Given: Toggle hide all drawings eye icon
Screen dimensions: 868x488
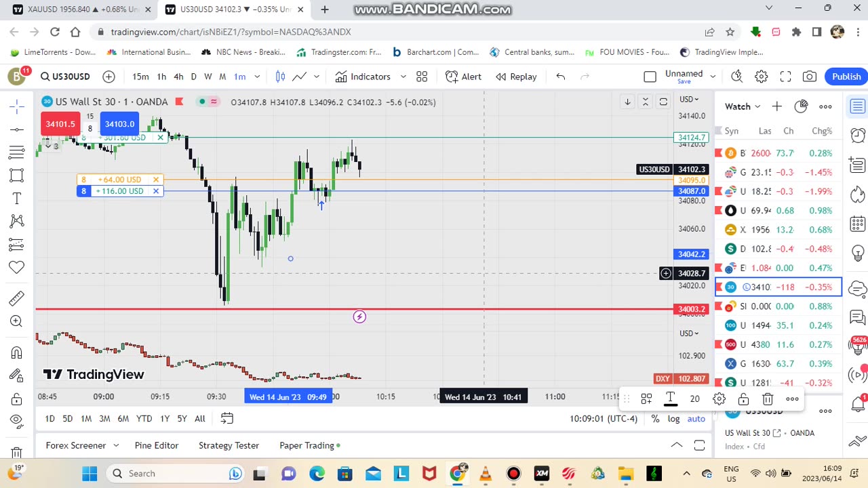Looking at the screenshot, I should [x=17, y=421].
